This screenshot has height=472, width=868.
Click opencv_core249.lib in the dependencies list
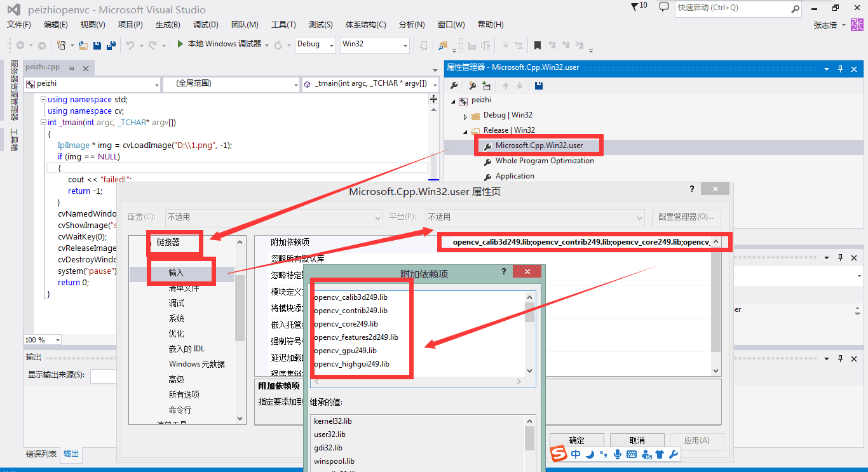pos(346,324)
